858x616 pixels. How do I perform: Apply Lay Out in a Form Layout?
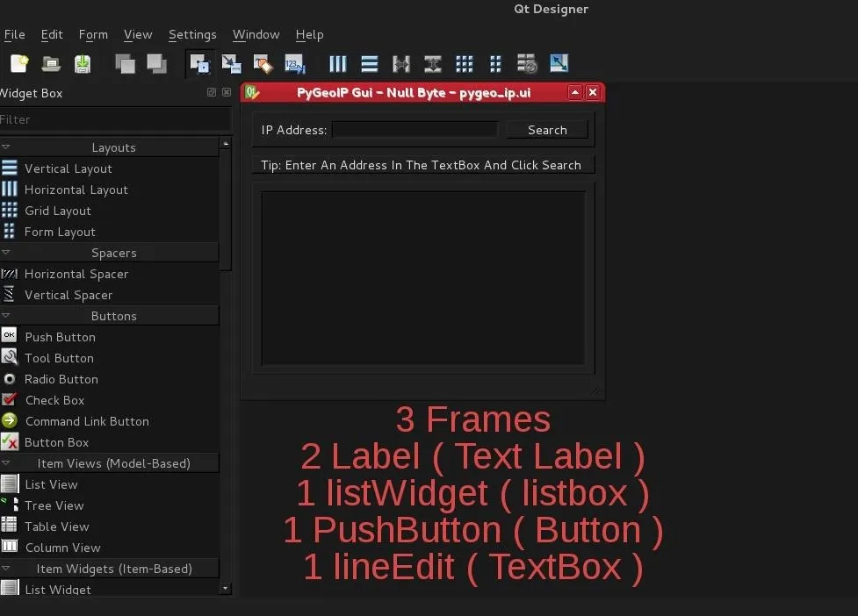click(496, 64)
